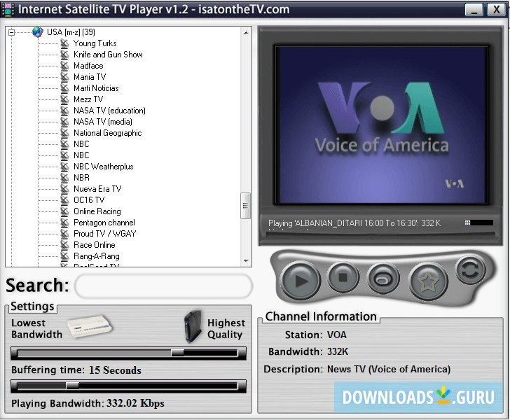The image size is (510, 420).
Task: Click the scroll up arrow of channel list
Action: click(x=246, y=32)
